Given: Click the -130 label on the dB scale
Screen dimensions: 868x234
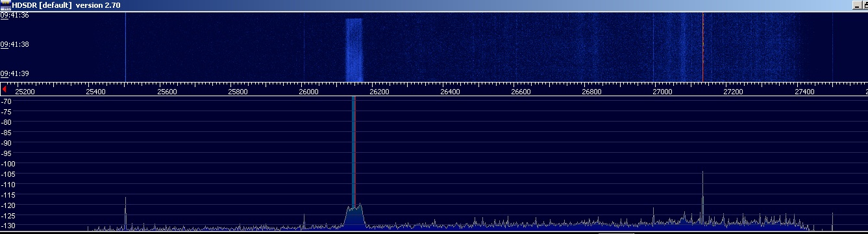Looking at the screenshot, I should [x=8, y=225].
